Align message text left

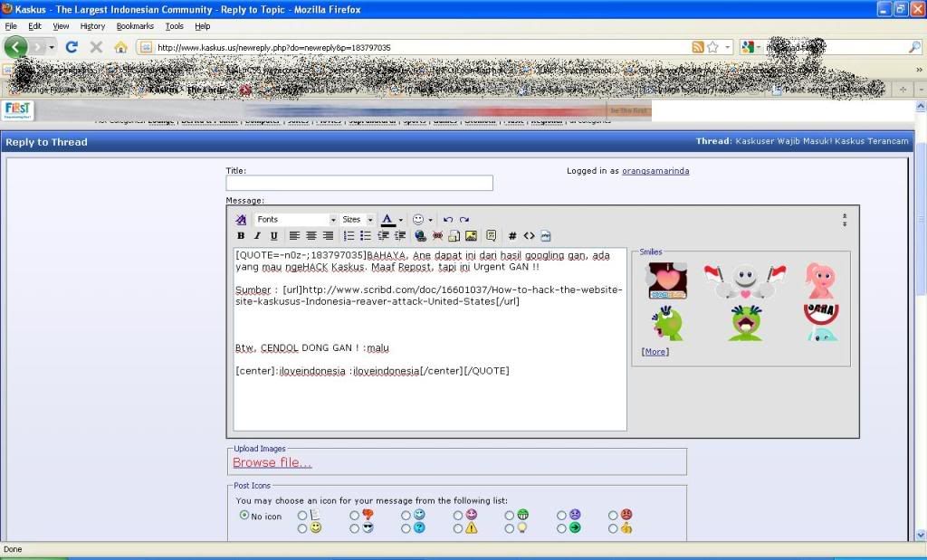pos(294,236)
